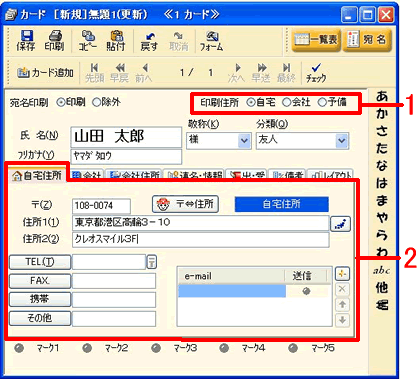Move e-mail entry up
Screen dimensions: 420x379
point(342,304)
